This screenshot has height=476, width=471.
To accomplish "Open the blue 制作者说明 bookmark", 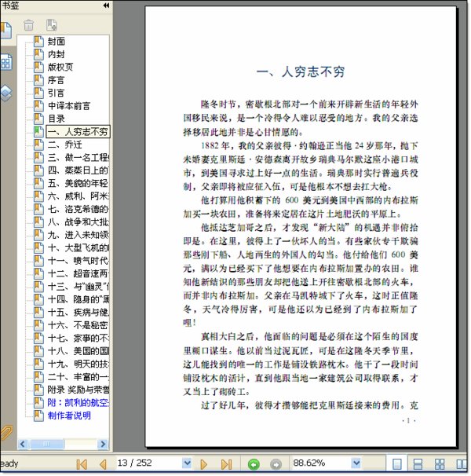I will point(69,416).
